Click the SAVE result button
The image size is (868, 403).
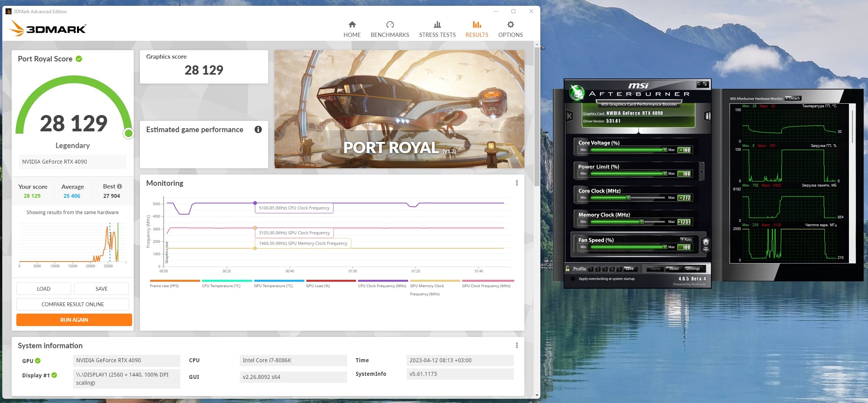(x=101, y=289)
